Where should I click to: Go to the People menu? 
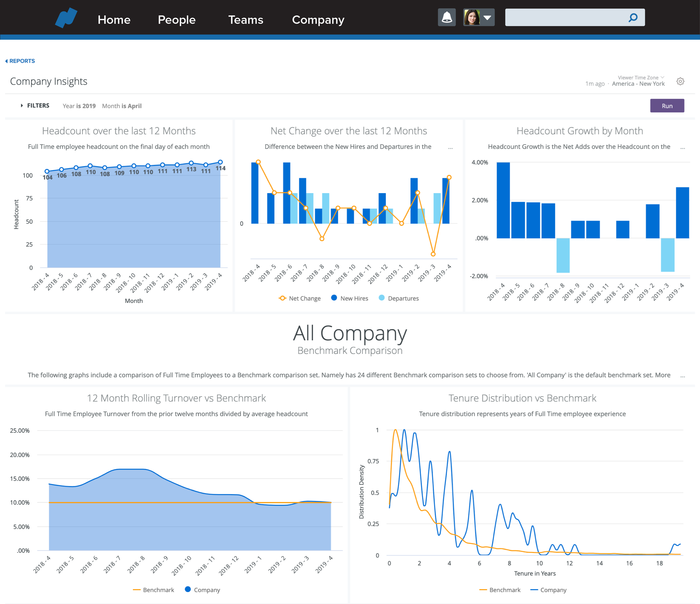coord(177,20)
